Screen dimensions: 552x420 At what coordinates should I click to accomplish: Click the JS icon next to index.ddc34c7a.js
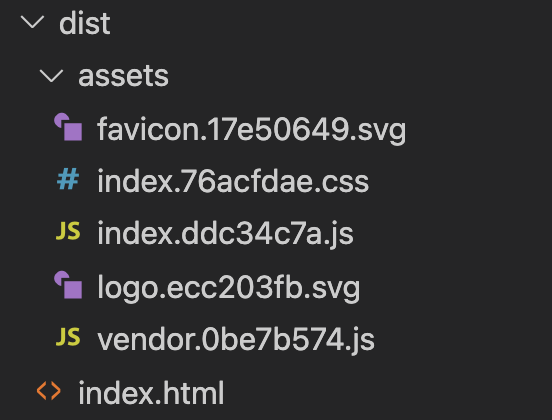click(68, 231)
